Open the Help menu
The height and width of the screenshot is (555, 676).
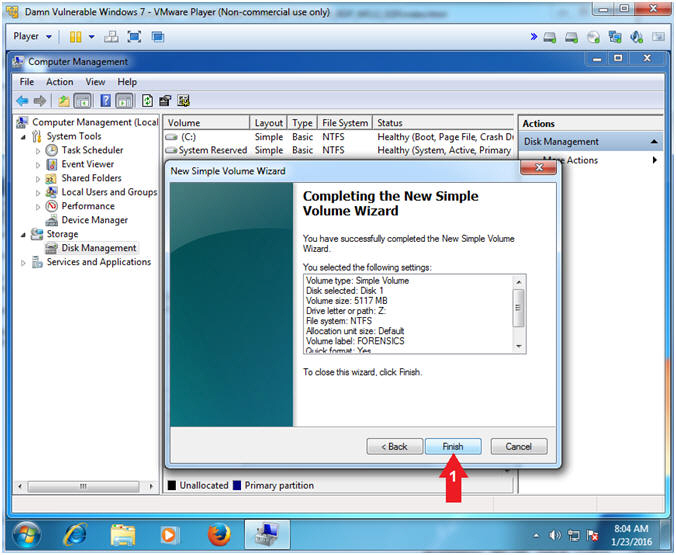pos(127,82)
